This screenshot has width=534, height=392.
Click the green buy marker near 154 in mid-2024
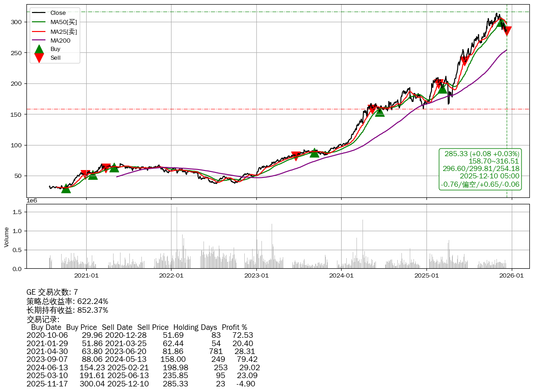click(380, 112)
